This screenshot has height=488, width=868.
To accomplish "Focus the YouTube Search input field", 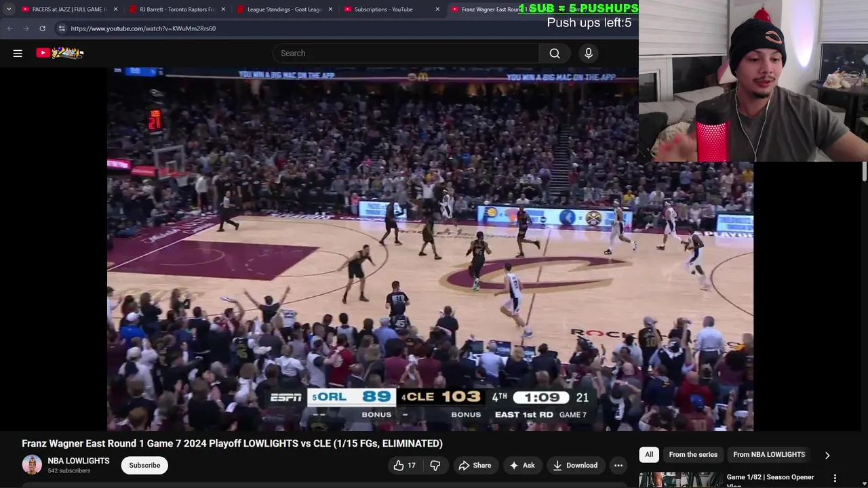I will coord(406,54).
